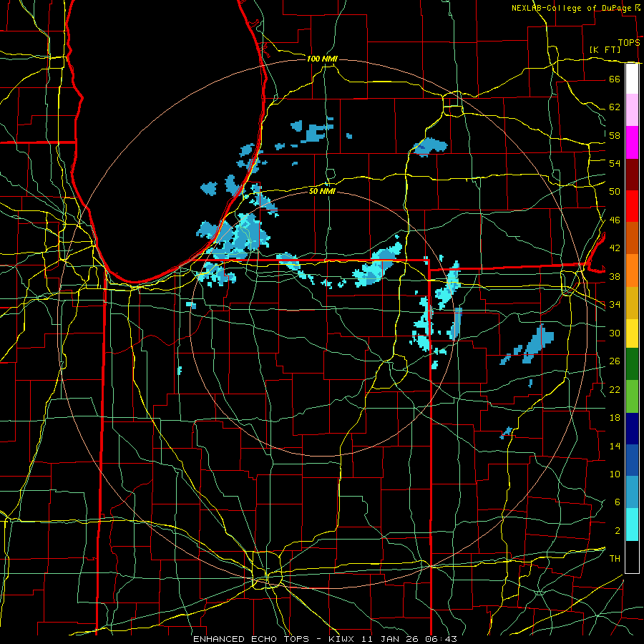Click the 18 legend value
This screenshot has height=644, width=644.
coord(615,418)
